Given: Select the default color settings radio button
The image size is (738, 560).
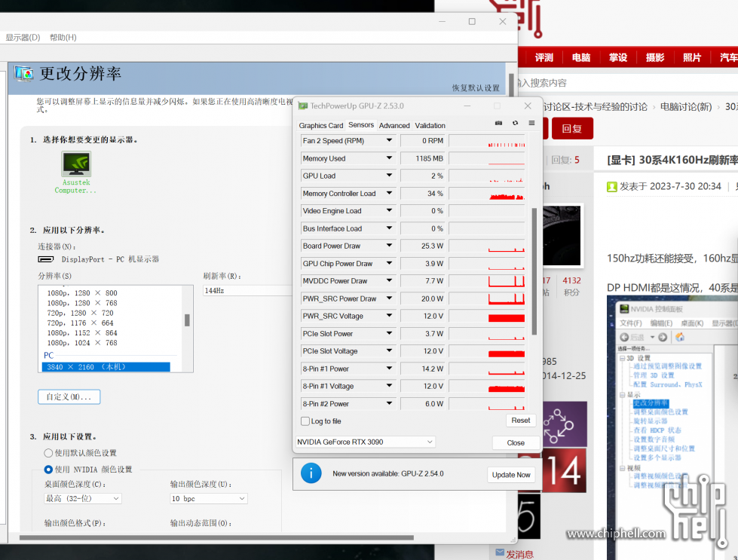Looking at the screenshot, I should point(48,453).
